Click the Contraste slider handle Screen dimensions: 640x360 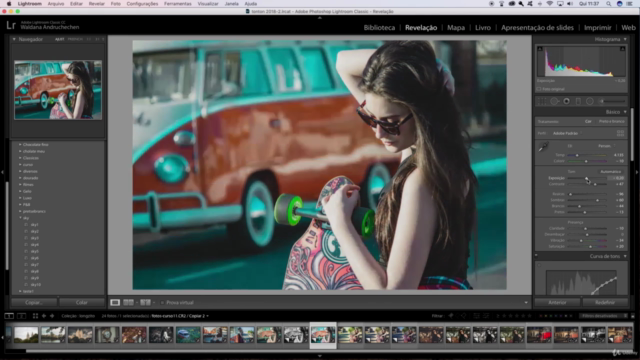[595, 184]
